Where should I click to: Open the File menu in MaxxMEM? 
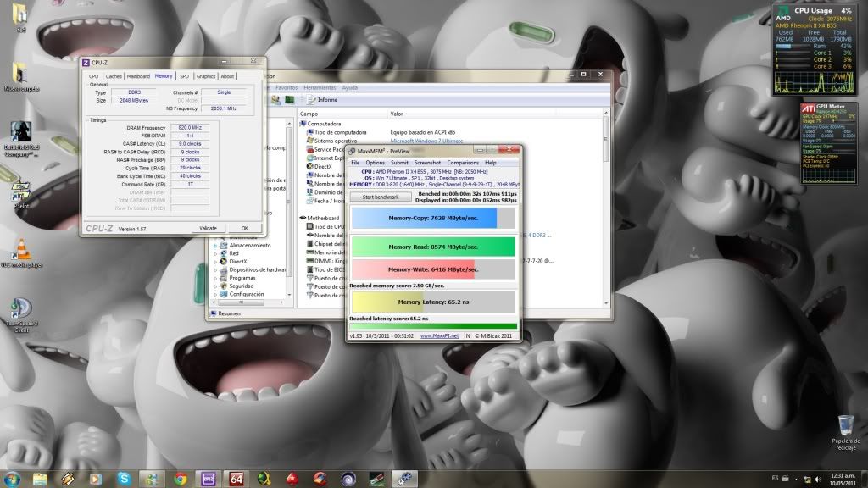(x=355, y=163)
